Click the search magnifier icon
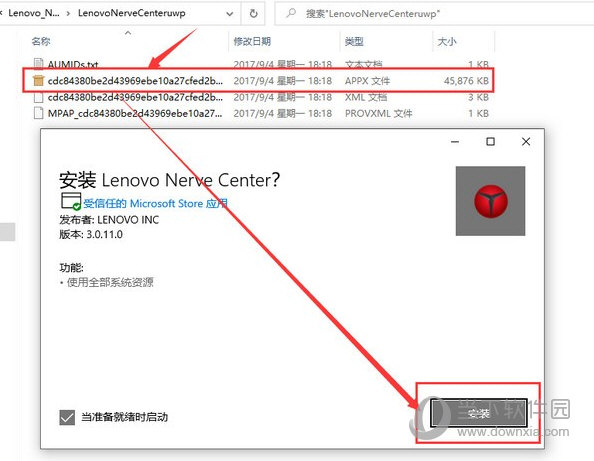 click(x=291, y=13)
